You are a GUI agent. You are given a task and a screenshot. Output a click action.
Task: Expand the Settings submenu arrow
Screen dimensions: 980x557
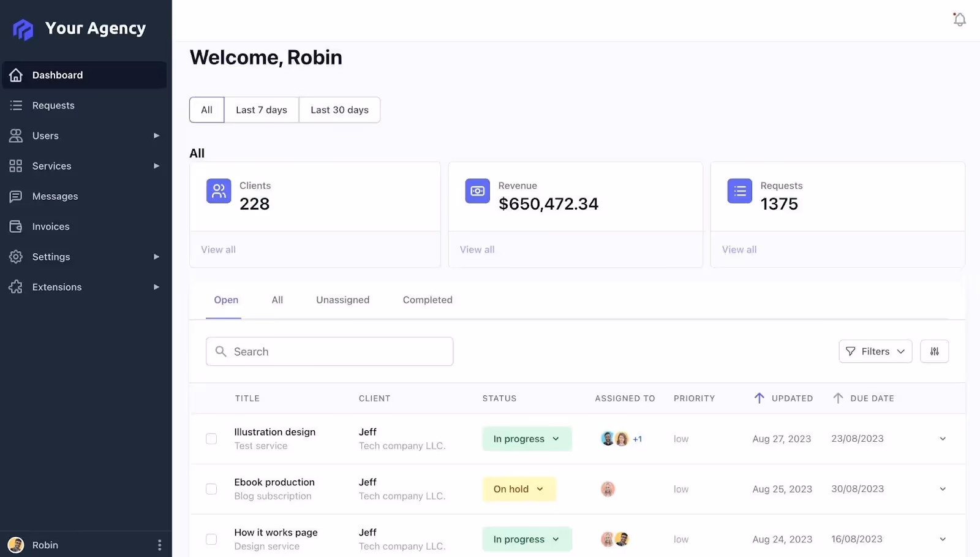[x=156, y=257]
